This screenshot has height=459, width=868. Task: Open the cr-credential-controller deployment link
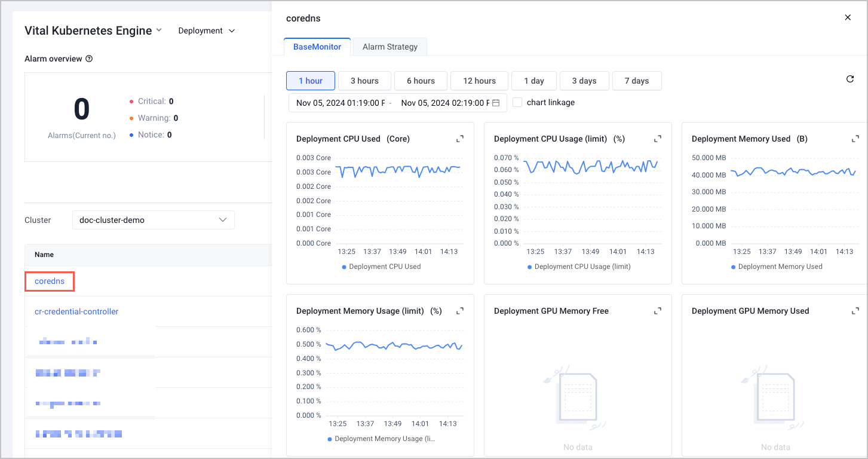click(76, 311)
